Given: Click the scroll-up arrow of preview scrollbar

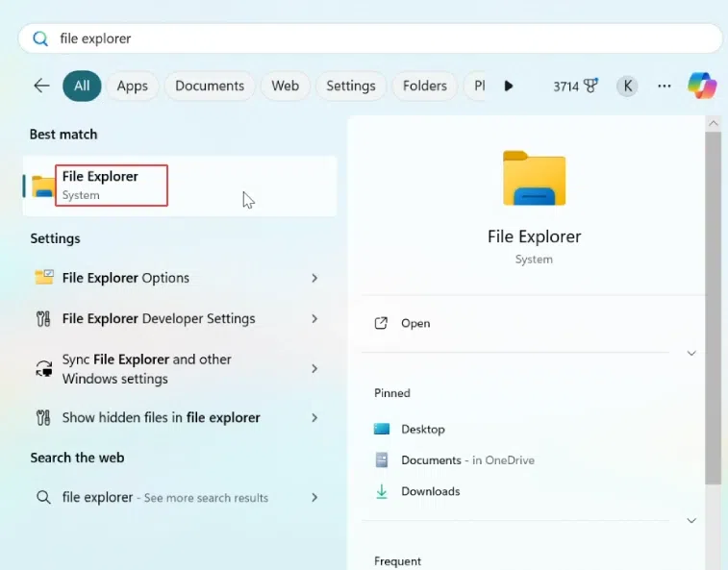Looking at the screenshot, I should point(714,123).
